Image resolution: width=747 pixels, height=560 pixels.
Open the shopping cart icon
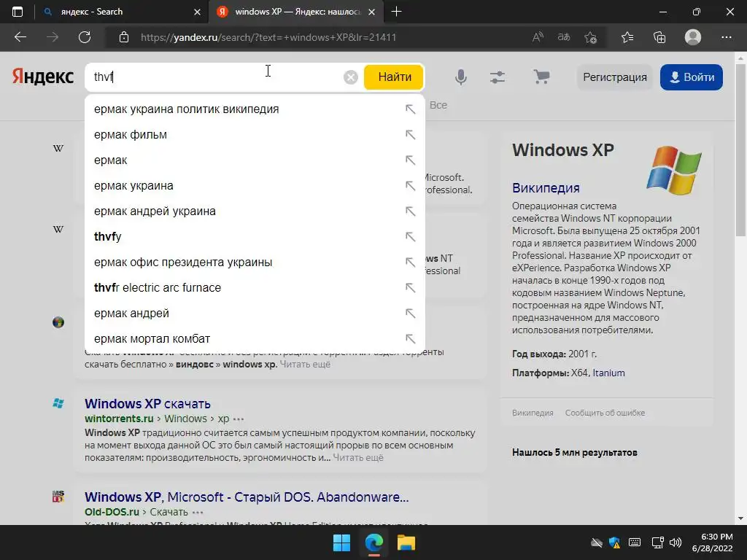541,77
